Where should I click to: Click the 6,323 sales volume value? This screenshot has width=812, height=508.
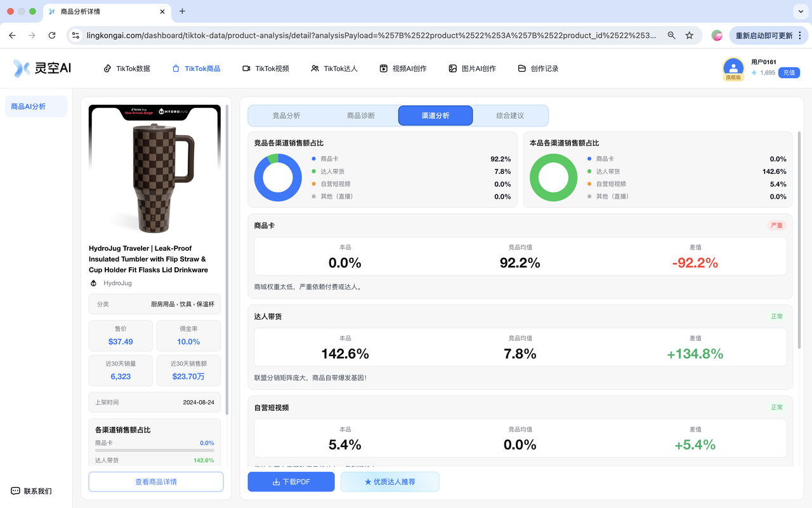[x=121, y=377]
